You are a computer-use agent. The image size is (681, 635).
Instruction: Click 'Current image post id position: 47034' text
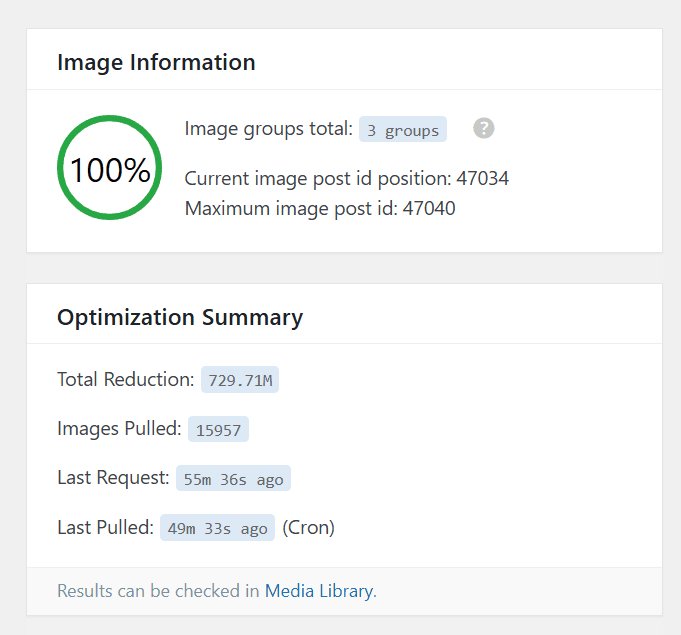(x=347, y=179)
